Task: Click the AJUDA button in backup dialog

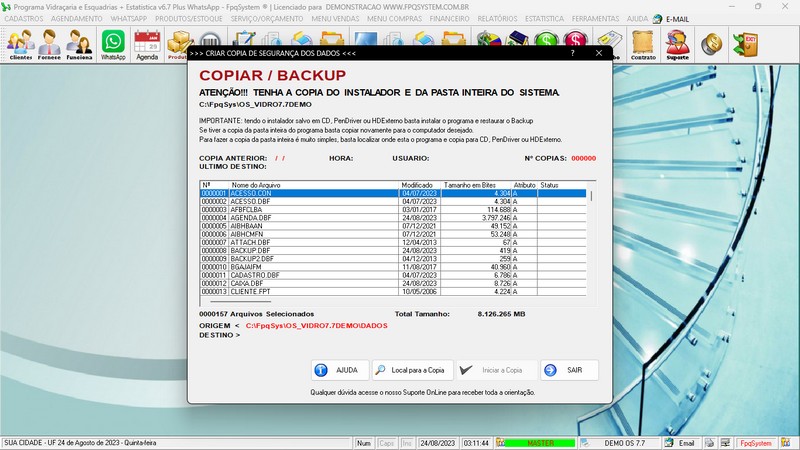Action: point(340,370)
